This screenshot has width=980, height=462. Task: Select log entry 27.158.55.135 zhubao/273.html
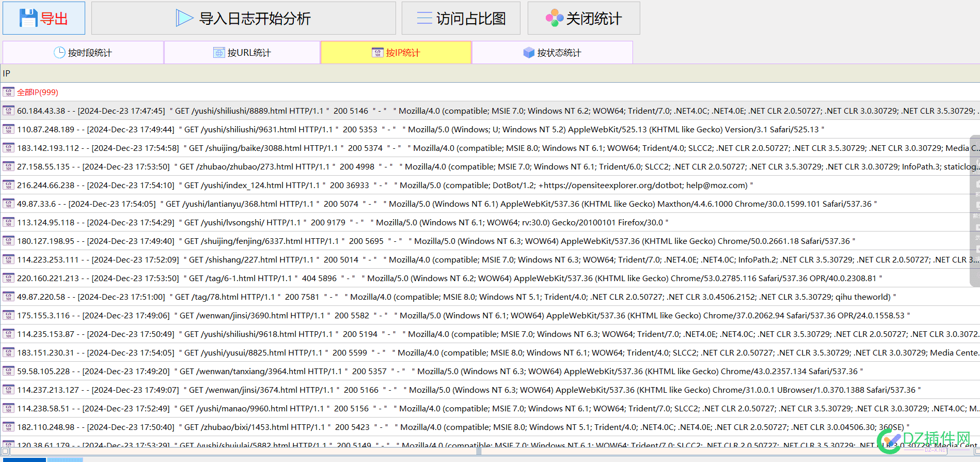[x=490, y=166]
